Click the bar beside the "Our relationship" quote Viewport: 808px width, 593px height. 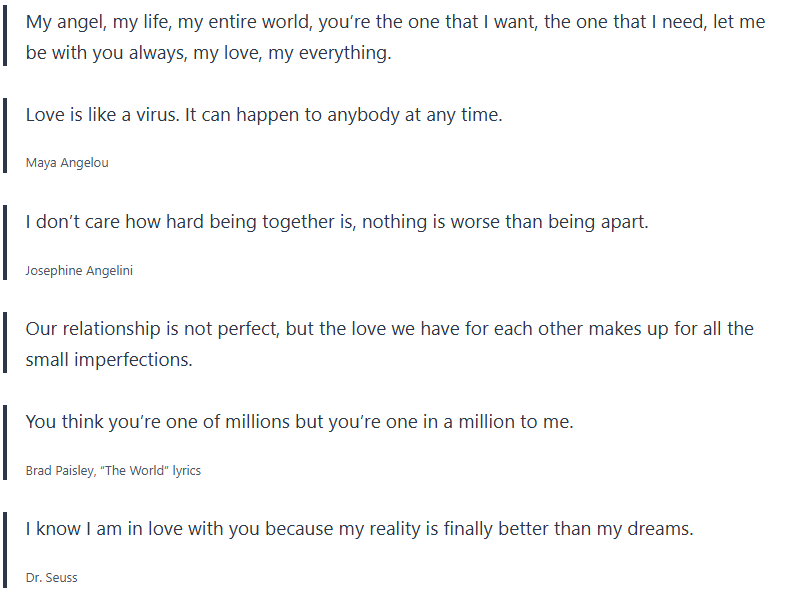5,343
